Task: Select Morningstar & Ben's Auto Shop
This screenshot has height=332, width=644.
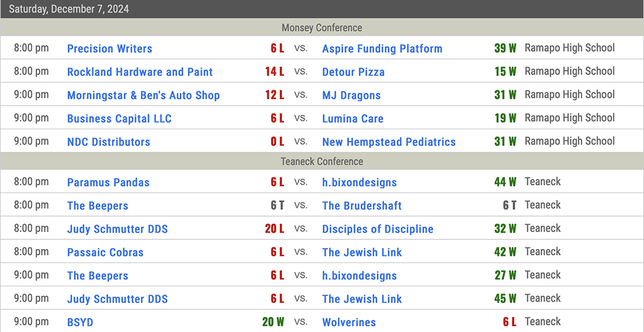Action: [144, 95]
